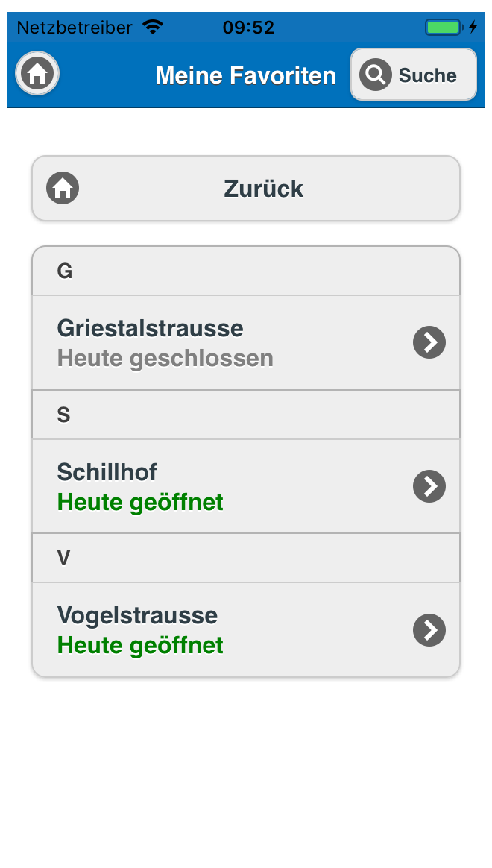
Task: Tap the home icon in the blue header
Action: coord(37,74)
